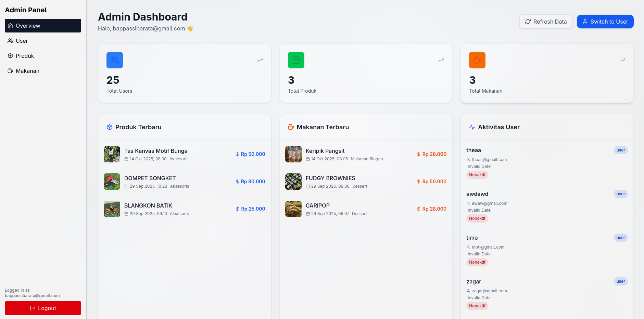Click the trend arrow on Total Makanan card
Screen dimensions: 644x319
pos(622,60)
